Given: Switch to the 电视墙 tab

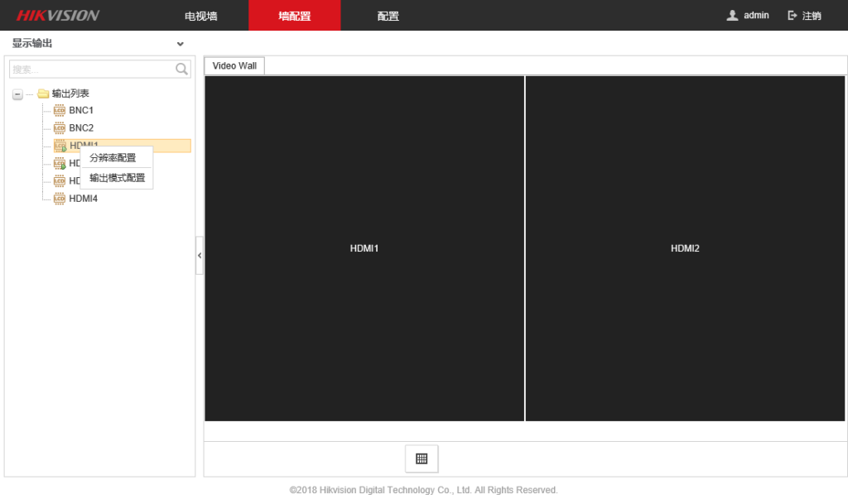Looking at the screenshot, I should pyautogui.click(x=200, y=16).
